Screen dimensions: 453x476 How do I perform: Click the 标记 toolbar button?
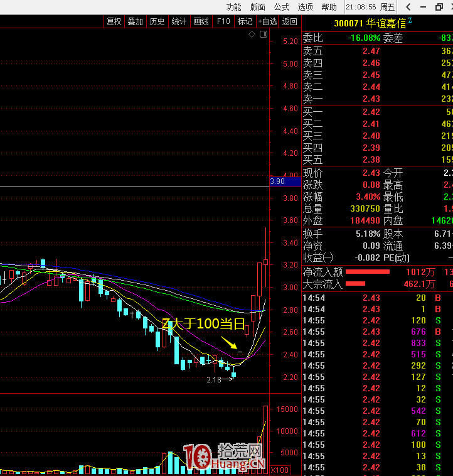(x=245, y=21)
